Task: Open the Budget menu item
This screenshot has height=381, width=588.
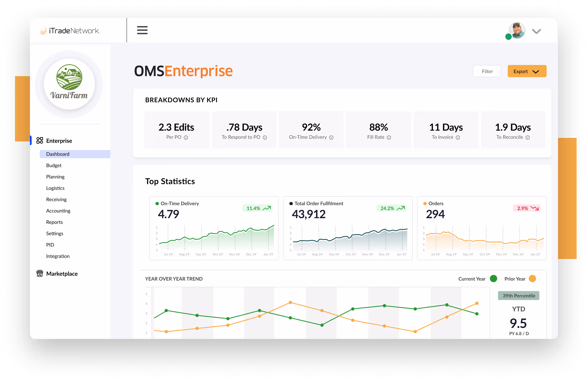Action: coord(54,165)
